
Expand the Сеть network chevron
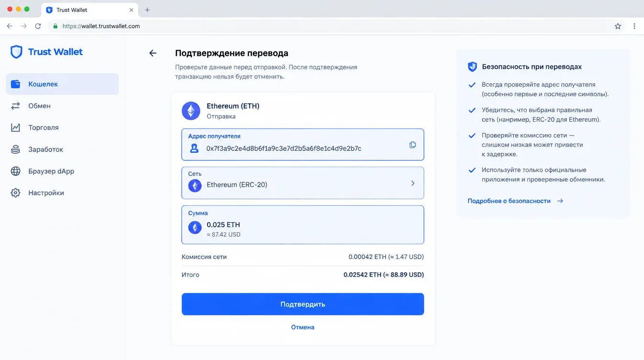[x=413, y=183]
